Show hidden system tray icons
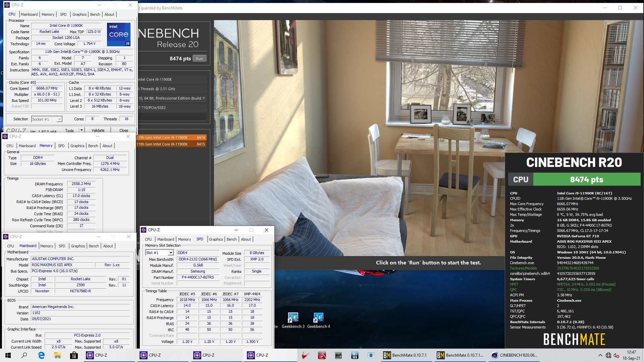The width and height of the screenshot is (644, 362). click(x=600, y=355)
